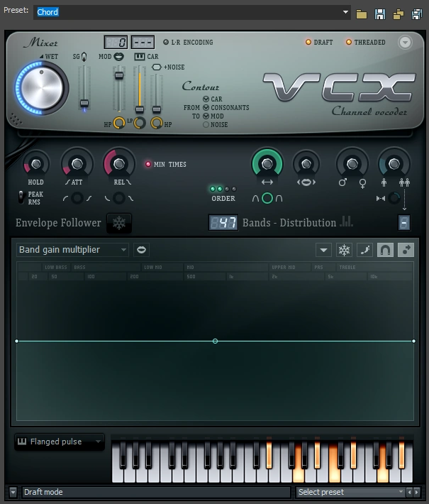Click the formant lips knob

[306, 164]
